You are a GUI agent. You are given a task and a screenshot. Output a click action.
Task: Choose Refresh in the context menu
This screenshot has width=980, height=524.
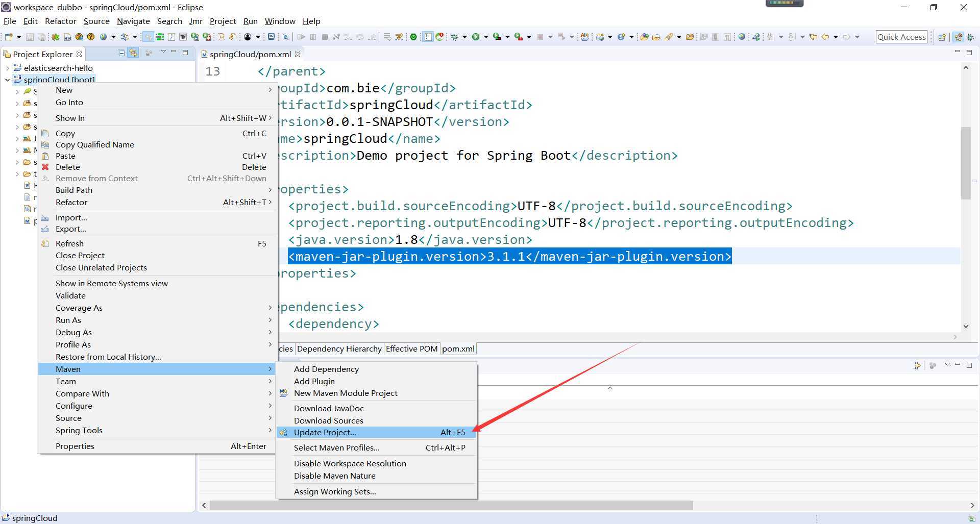(157, 243)
